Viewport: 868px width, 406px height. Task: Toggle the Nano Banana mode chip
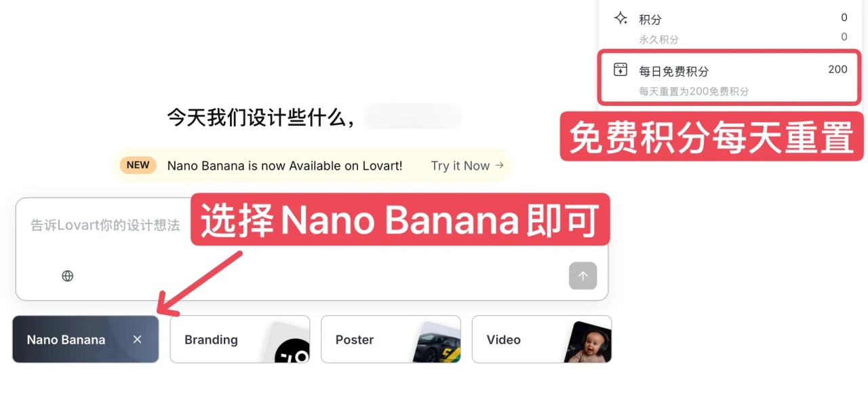coord(85,339)
